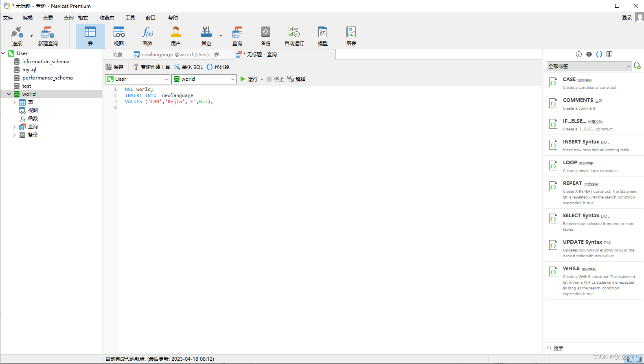Image resolution: width=644 pixels, height=364 pixels.
Task: Collapse the world database node
Action: [x=9, y=94]
